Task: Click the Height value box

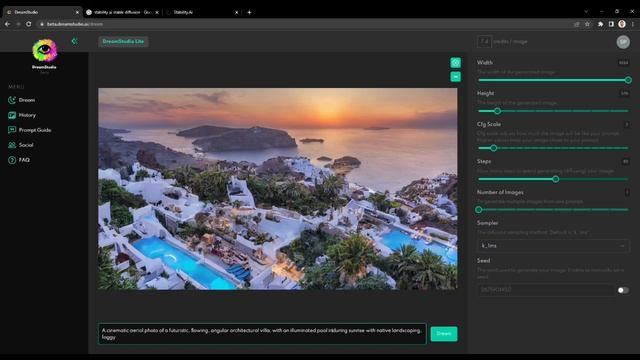Action: [624, 93]
